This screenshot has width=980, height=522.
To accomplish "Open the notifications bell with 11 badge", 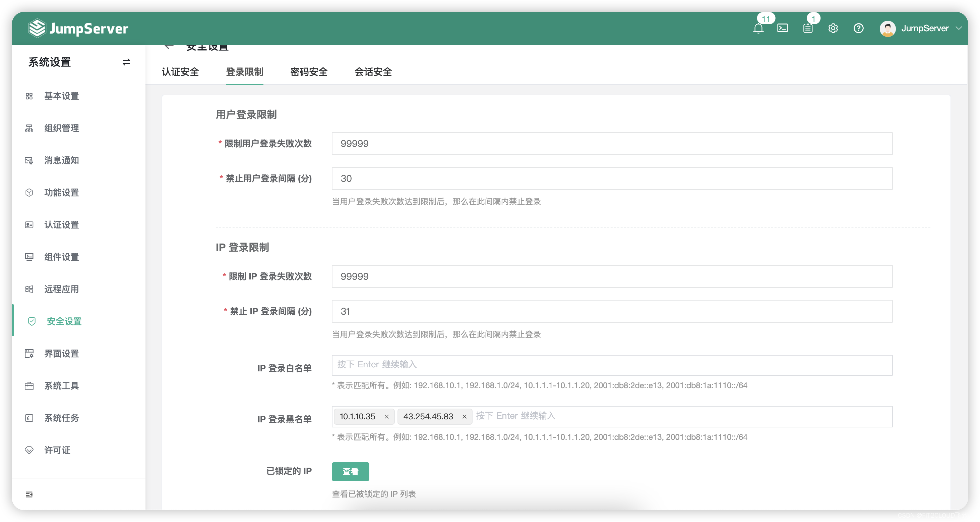I will click(758, 28).
